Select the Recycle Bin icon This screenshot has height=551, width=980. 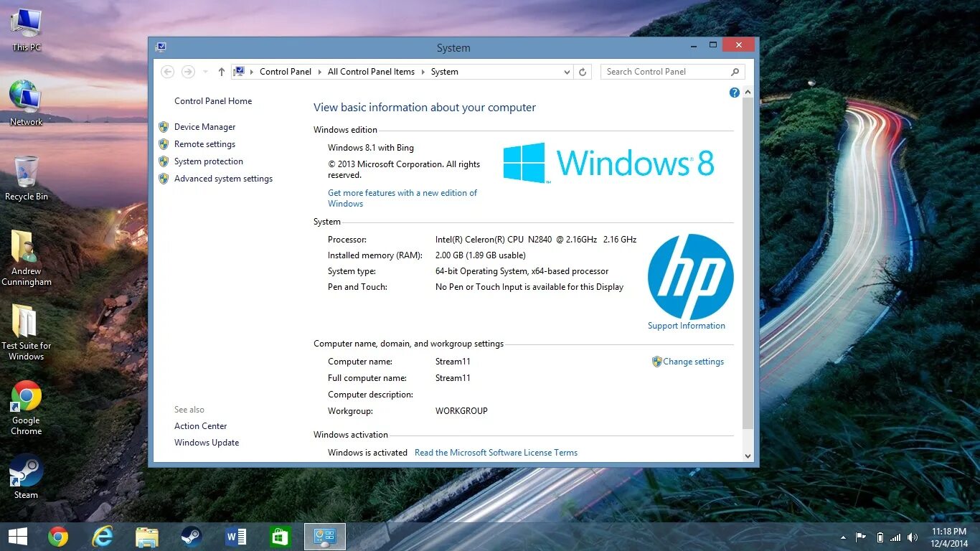tap(27, 179)
